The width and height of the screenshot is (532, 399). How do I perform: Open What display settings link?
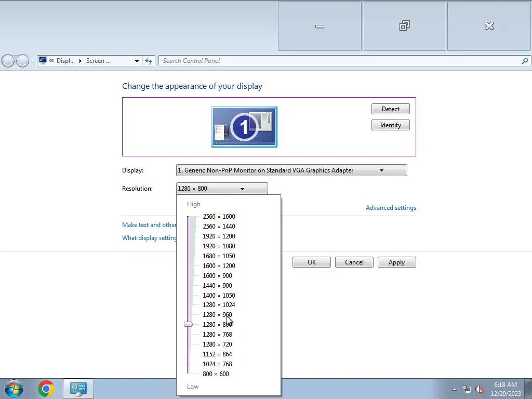point(149,238)
